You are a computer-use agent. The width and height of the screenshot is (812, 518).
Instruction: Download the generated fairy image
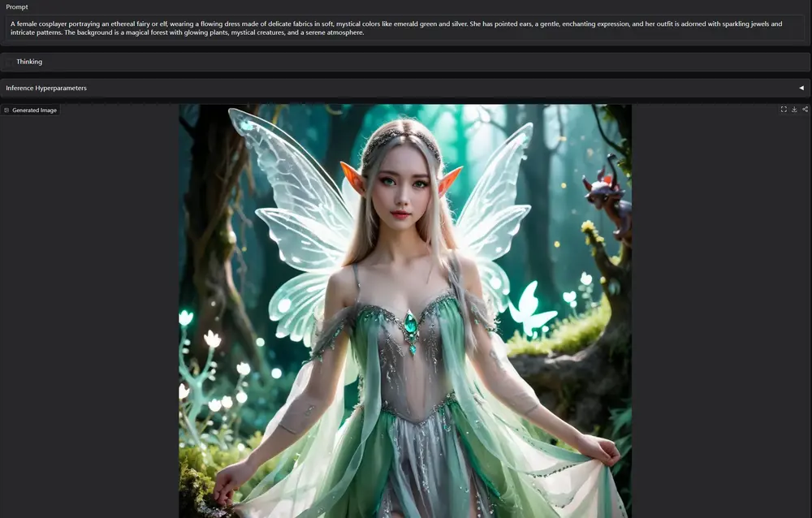[x=794, y=110]
